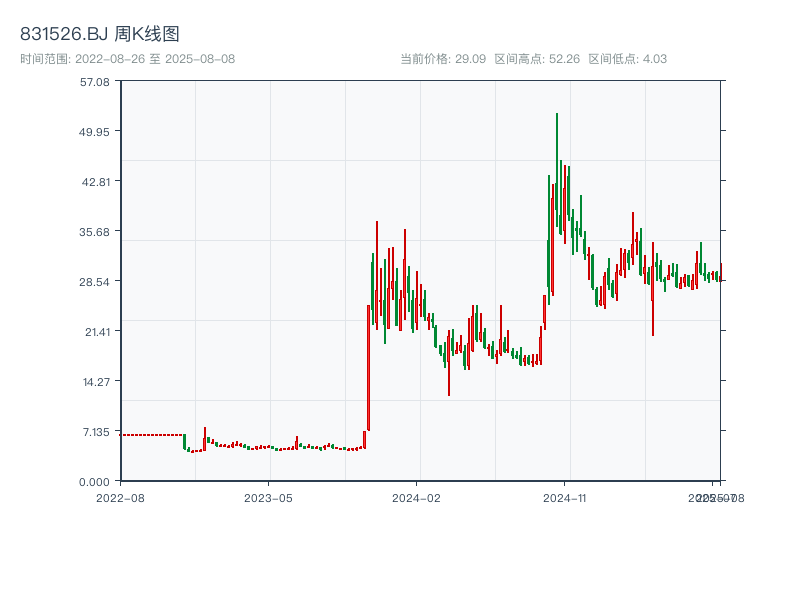Screen dimensions: 800x600
Task: Click y-axis label 42.81
Action: pos(96,182)
